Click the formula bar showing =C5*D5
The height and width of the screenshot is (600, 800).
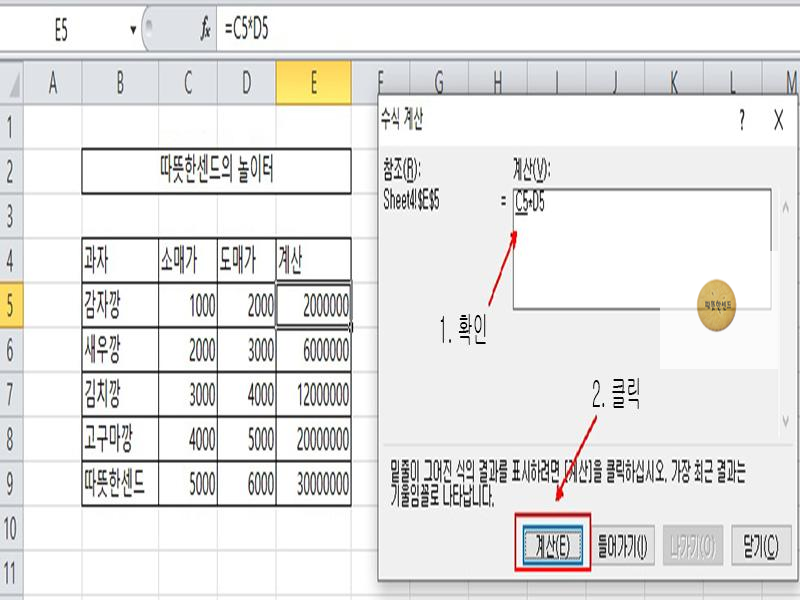(508, 30)
